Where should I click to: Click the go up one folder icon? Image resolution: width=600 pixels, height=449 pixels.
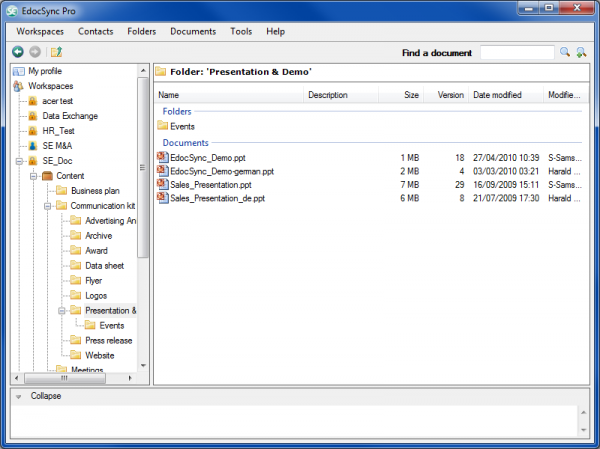point(57,52)
